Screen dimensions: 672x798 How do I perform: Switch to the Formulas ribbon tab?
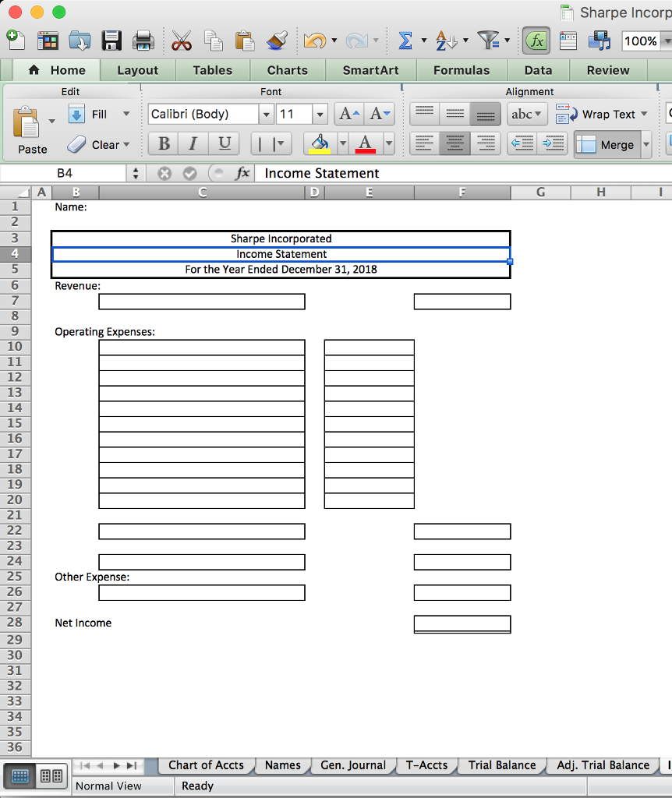tap(462, 70)
